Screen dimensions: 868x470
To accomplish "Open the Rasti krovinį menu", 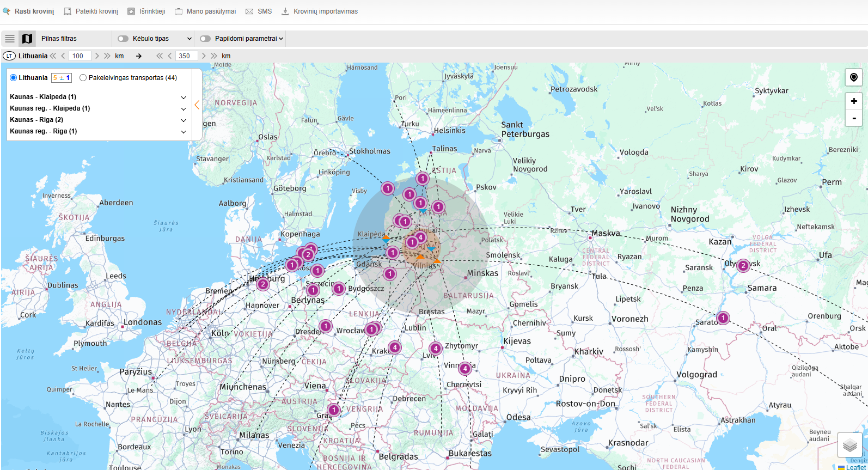I will [x=29, y=11].
